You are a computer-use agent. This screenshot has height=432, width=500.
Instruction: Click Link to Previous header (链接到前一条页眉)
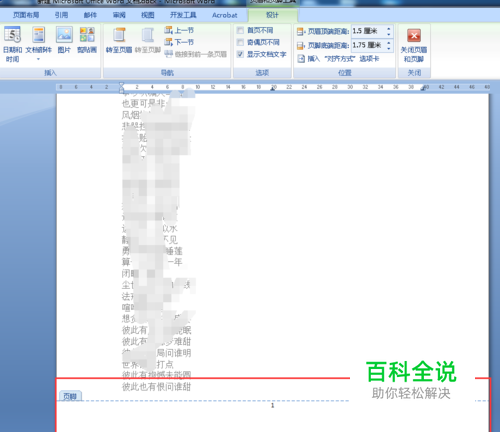point(196,54)
